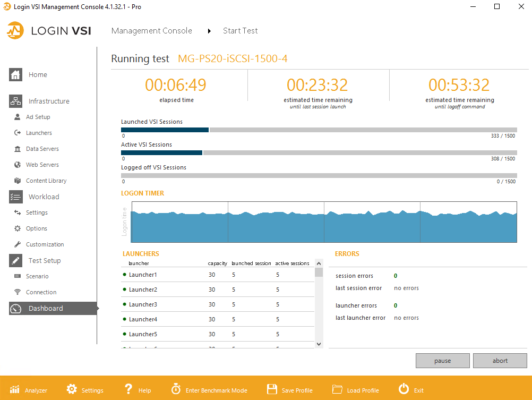The width and height of the screenshot is (532, 400).
Task: Open the Infrastructure section
Action: [x=49, y=101]
